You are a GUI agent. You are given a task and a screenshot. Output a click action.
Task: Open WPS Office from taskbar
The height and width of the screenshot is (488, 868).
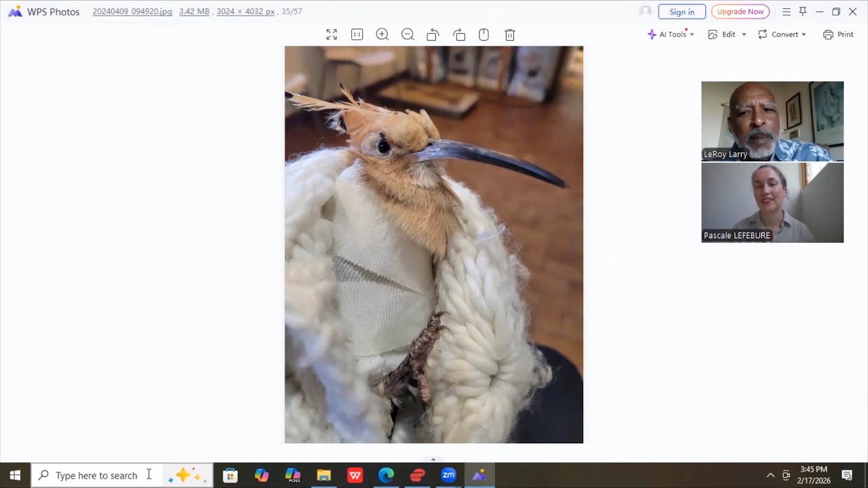[355, 475]
